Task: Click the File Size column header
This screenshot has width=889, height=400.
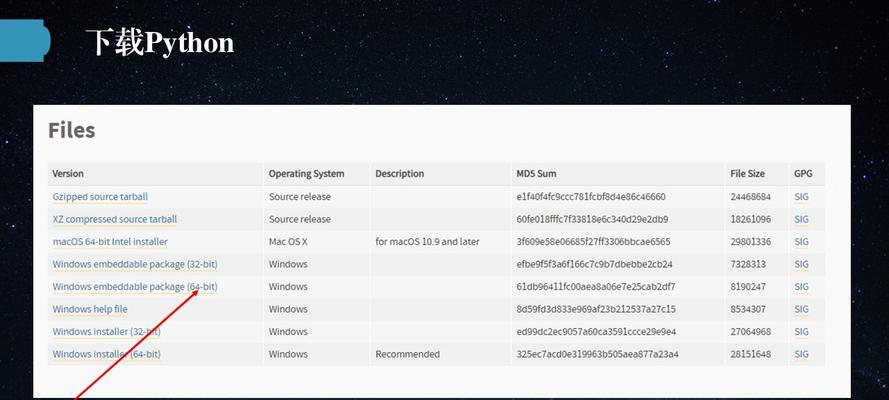Action: (747, 173)
